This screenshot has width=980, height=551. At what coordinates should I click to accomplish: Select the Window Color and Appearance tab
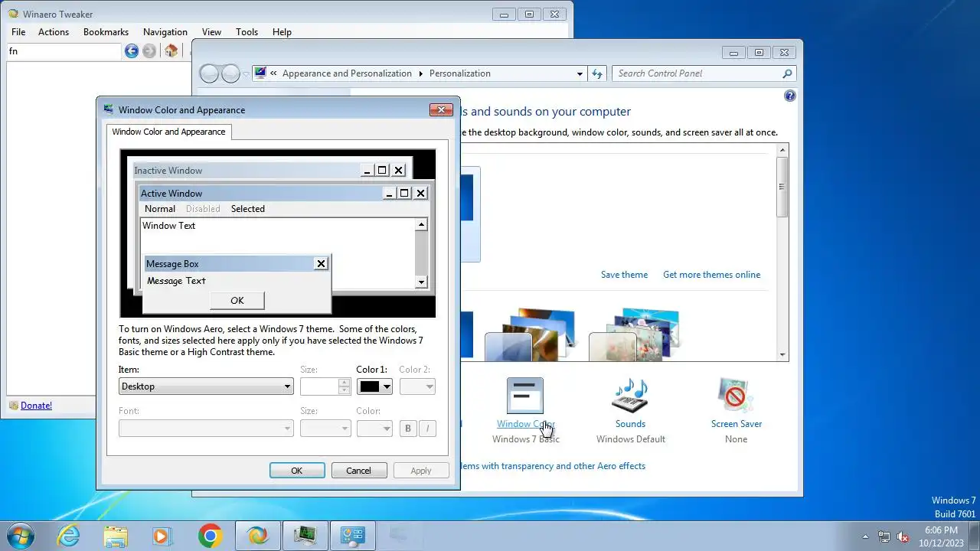[x=168, y=132]
